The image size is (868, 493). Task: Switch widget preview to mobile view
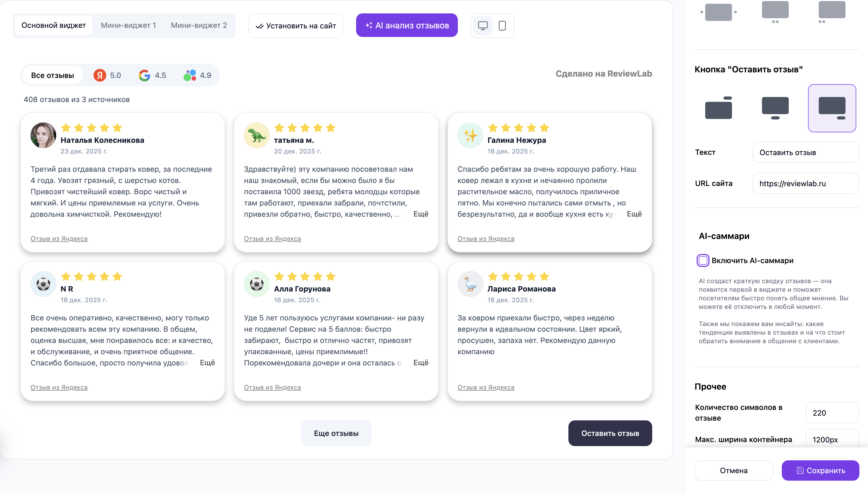(502, 25)
